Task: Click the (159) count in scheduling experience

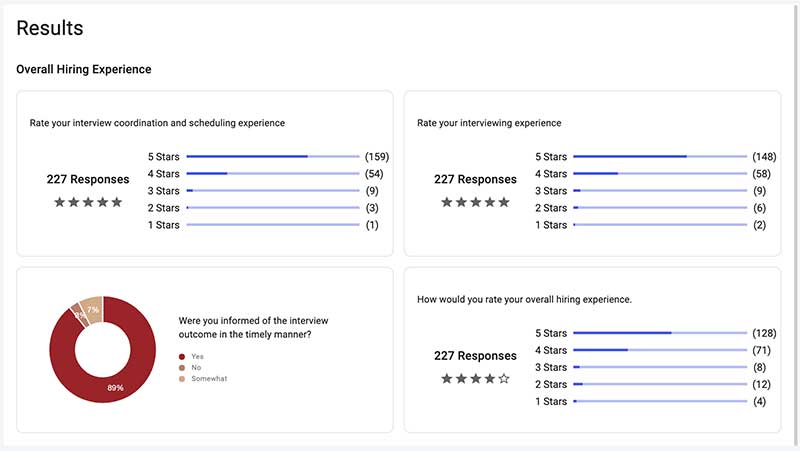Action: click(x=377, y=157)
